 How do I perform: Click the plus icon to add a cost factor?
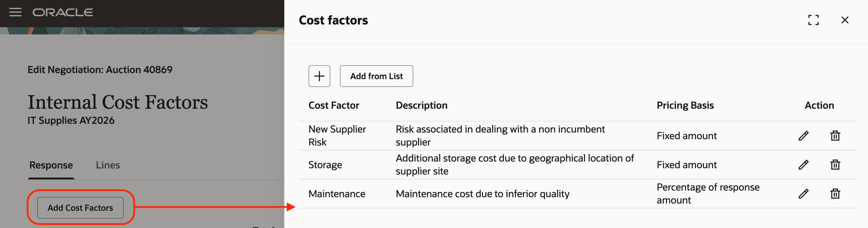coord(319,76)
